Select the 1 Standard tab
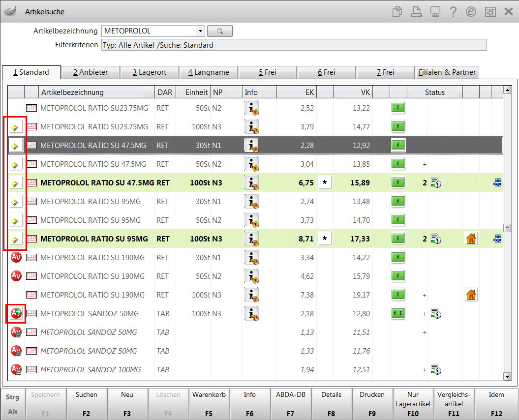Viewport: 519px width, 420px height. pos(31,72)
